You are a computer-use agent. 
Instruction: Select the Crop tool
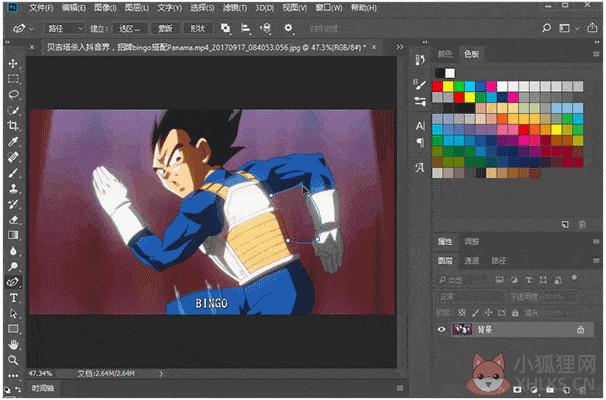pyautogui.click(x=13, y=126)
